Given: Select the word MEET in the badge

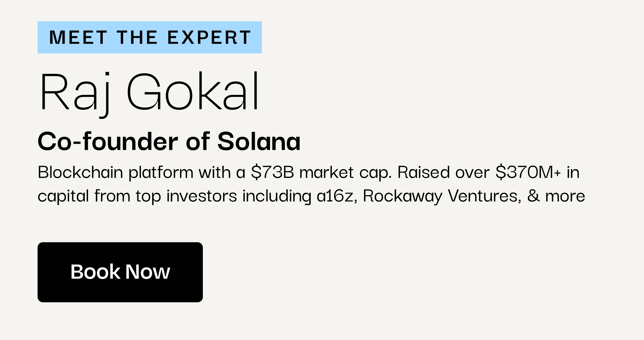Looking at the screenshot, I should point(78,37).
